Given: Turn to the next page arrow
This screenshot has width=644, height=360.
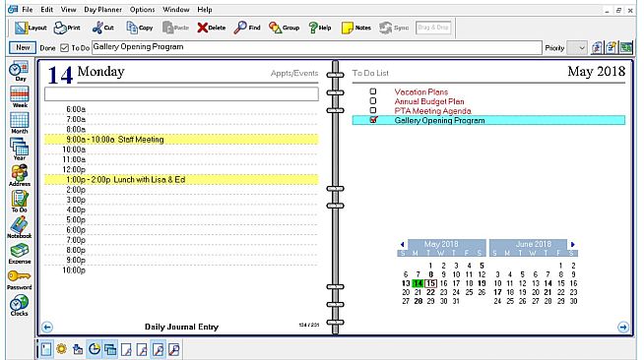Looking at the screenshot, I should tap(623, 327).
